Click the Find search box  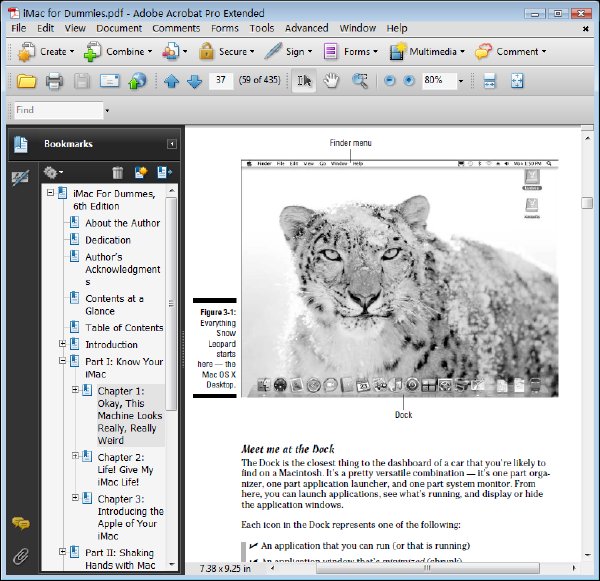pos(59,110)
